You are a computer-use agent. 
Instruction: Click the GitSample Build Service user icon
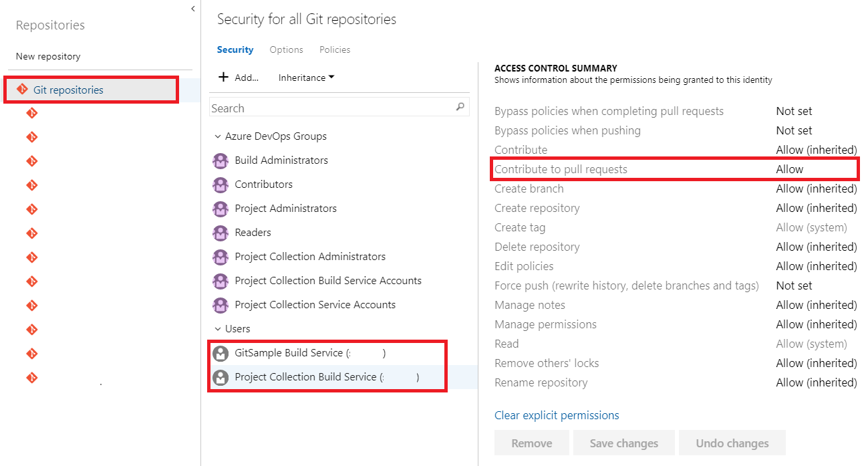(221, 353)
